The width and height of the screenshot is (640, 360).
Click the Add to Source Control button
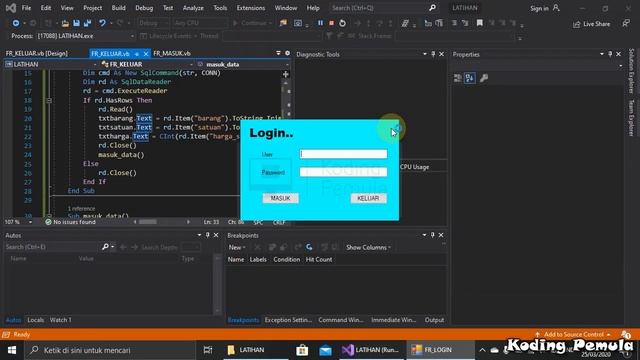click(573, 334)
